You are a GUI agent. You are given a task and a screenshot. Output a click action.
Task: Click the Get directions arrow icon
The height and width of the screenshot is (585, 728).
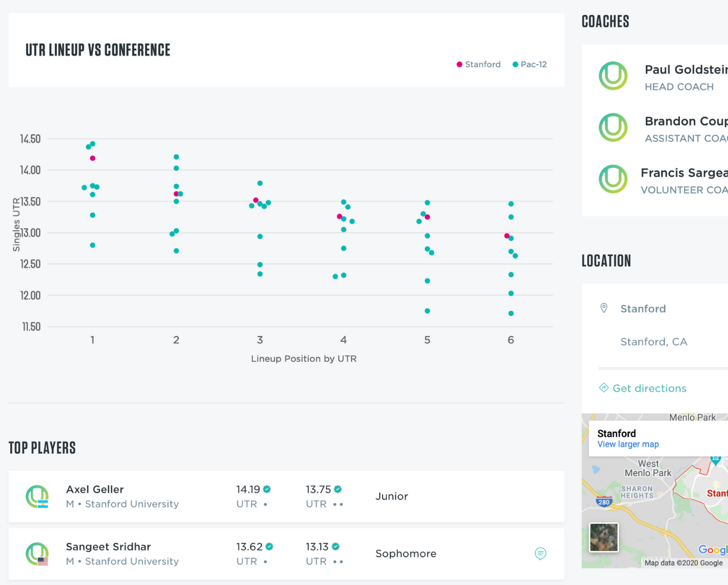pyautogui.click(x=604, y=387)
